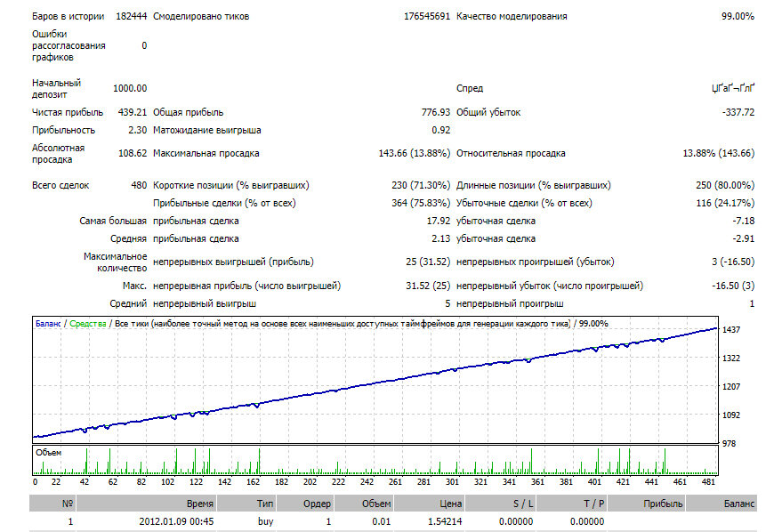782x532 pixels.
Task: Click the S / L column header
Action: (x=500, y=504)
